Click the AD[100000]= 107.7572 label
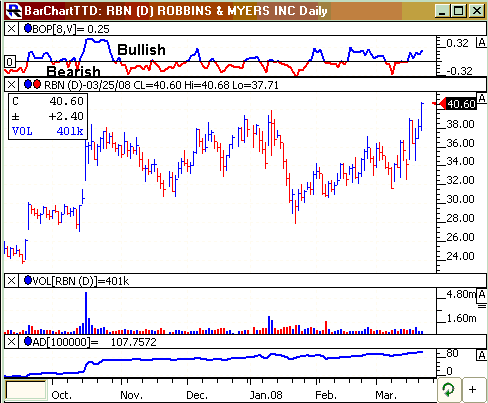The width and height of the screenshot is (488, 403). point(94,342)
